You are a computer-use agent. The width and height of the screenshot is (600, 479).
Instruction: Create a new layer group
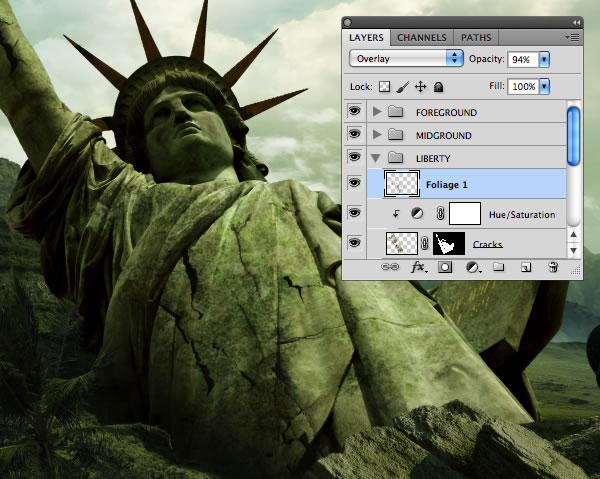[498, 267]
